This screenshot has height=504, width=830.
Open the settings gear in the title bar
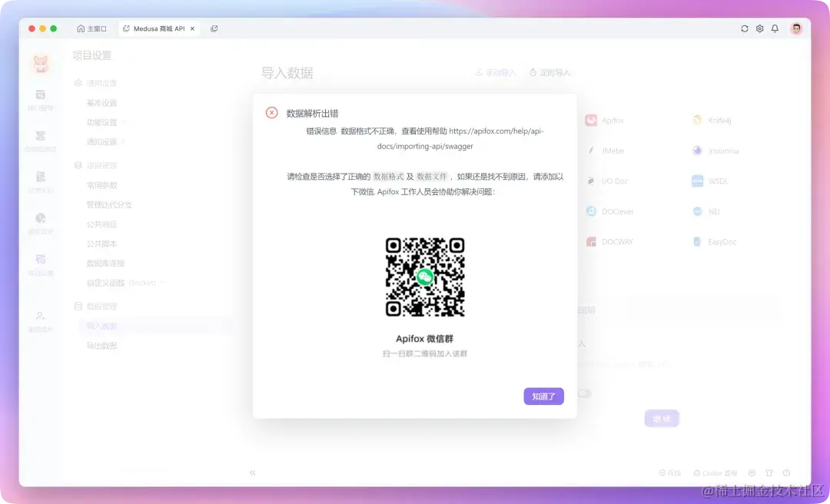coord(759,28)
